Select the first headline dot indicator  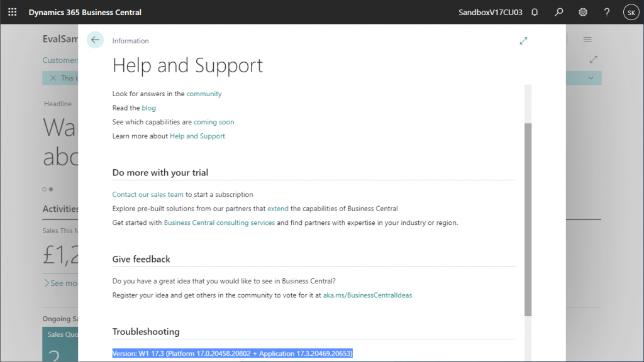[x=45, y=189]
